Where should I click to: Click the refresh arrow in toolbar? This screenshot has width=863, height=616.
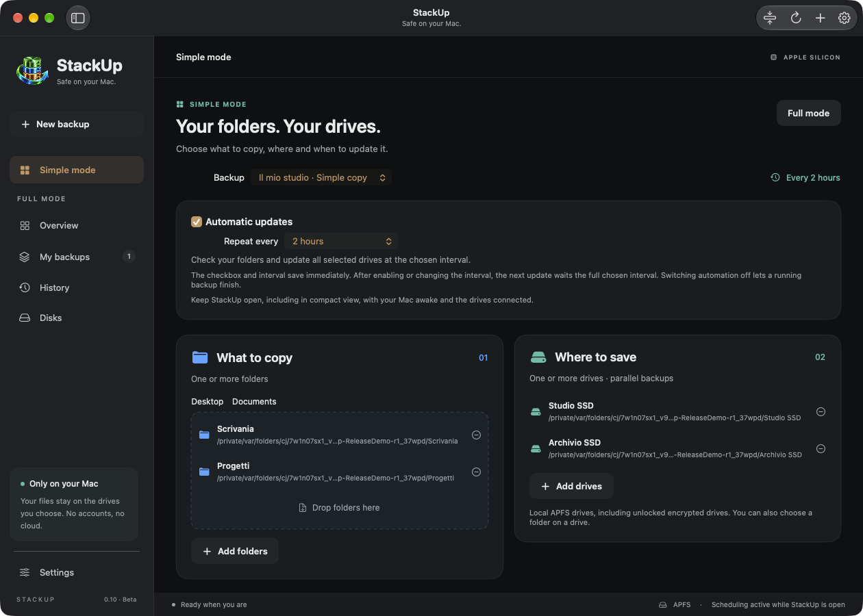[796, 18]
